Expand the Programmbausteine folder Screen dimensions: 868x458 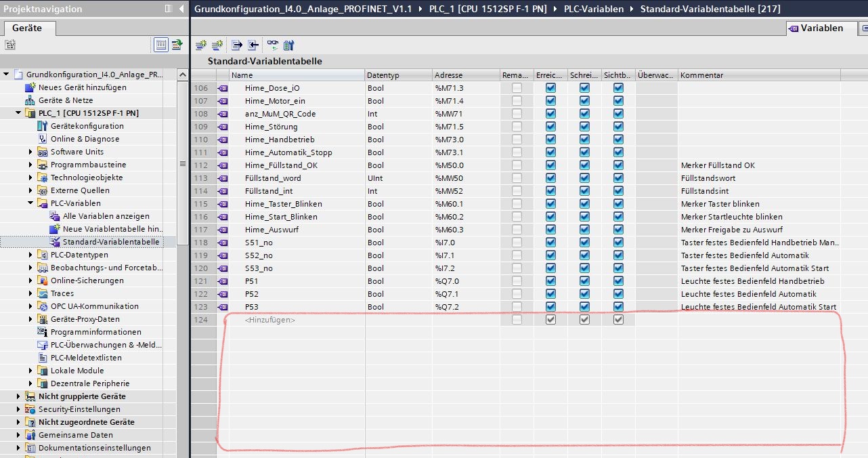[x=31, y=165]
